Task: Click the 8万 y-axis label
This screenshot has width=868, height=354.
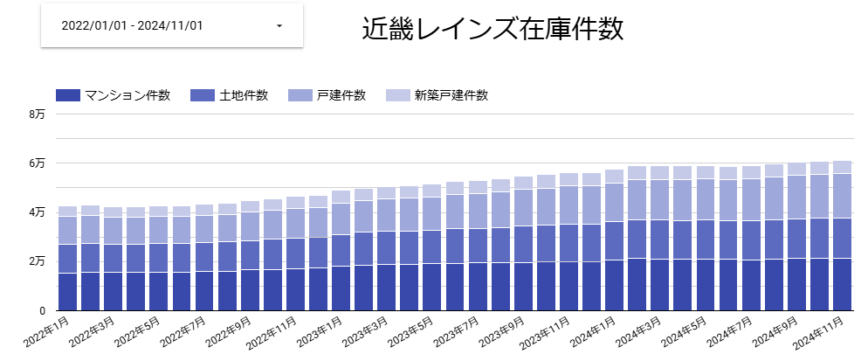Action: (x=37, y=115)
